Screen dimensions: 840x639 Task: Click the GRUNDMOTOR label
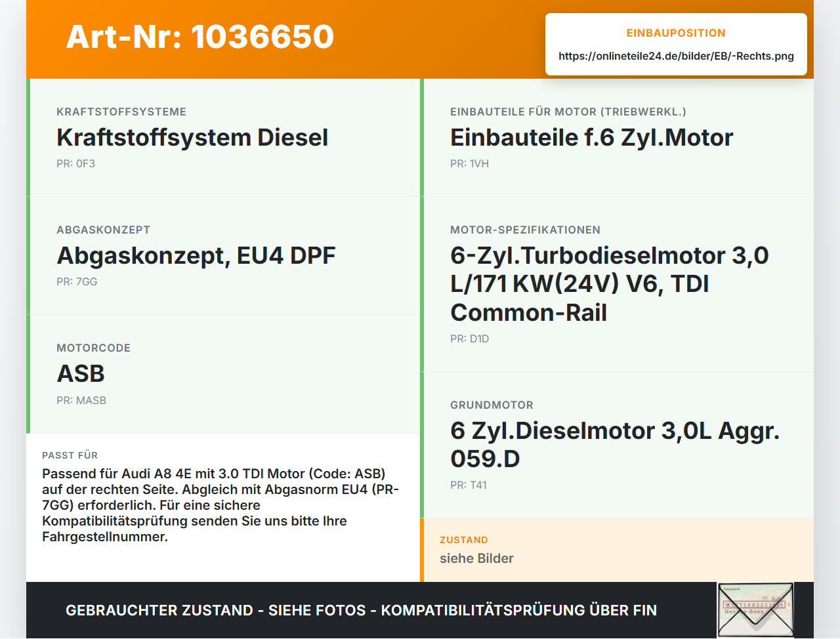pos(492,405)
